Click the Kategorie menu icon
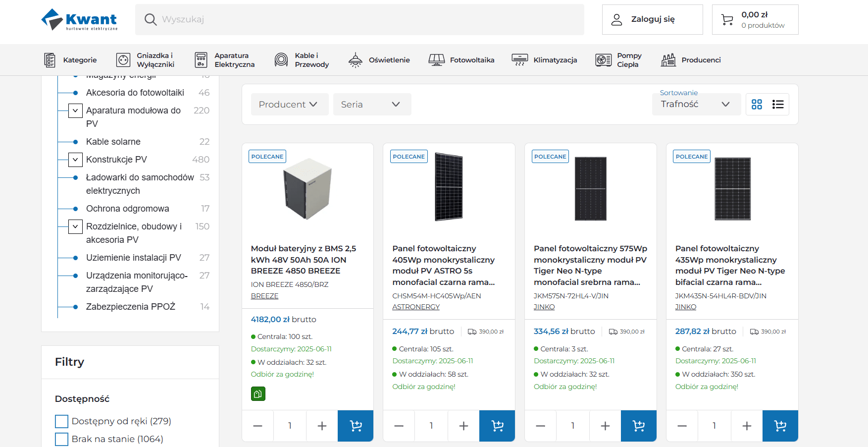 point(50,60)
